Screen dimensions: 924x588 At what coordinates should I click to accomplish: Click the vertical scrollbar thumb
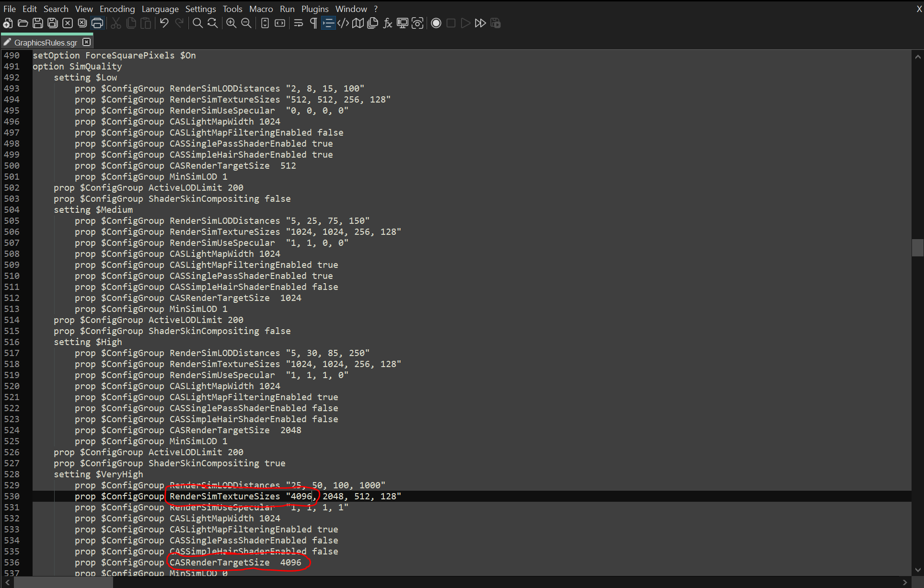[917, 248]
